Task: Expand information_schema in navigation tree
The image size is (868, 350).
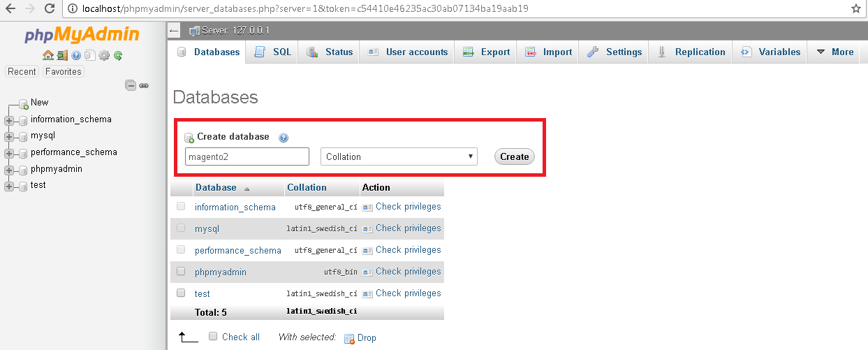Action: (9, 120)
